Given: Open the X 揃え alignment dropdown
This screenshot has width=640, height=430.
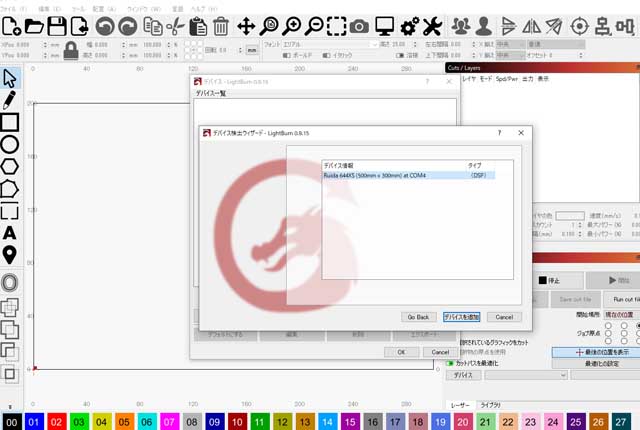Looking at the screenshot, I should pyautogui.click(x=510, y=44).
